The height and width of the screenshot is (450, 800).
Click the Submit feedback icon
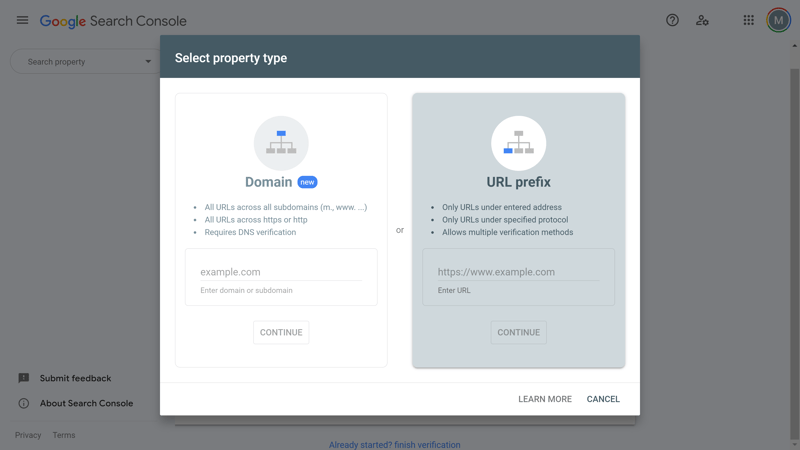(23, 378)
